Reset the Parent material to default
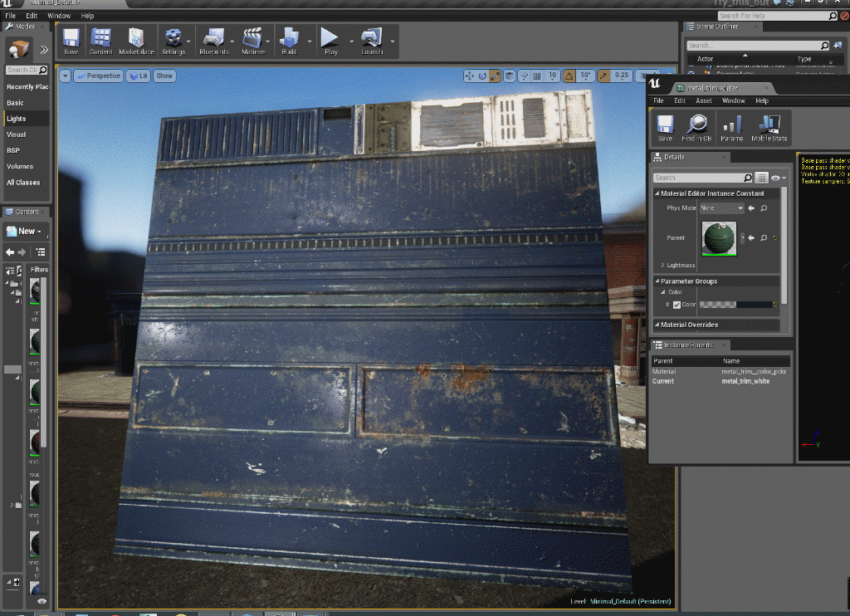This screenshot has height=616, width=850. (776, 238)
